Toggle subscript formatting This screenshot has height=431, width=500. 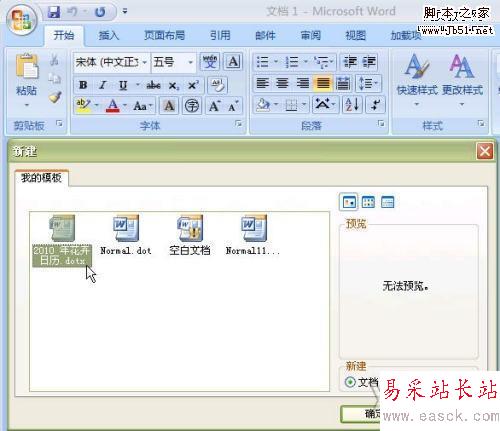coord(174,86)
